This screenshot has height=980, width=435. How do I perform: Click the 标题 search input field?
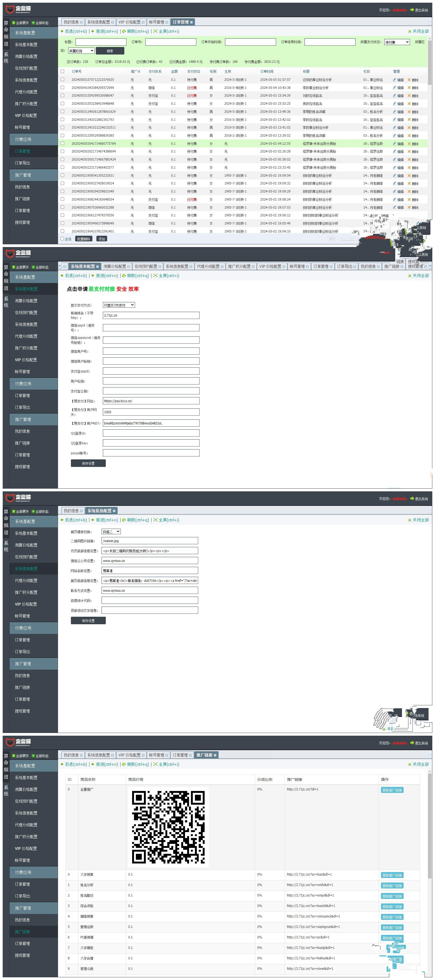click(x=101, y=42)
